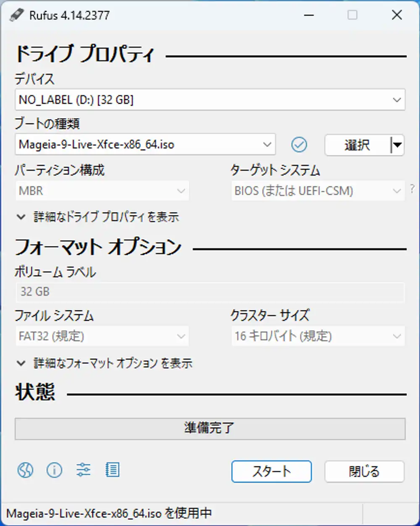This screenshot has height=526, width=420.
Task: Click status bar text Mageia-9-Live-Xfce-x86_64.iso を使用中
Action: coord(109,513)
